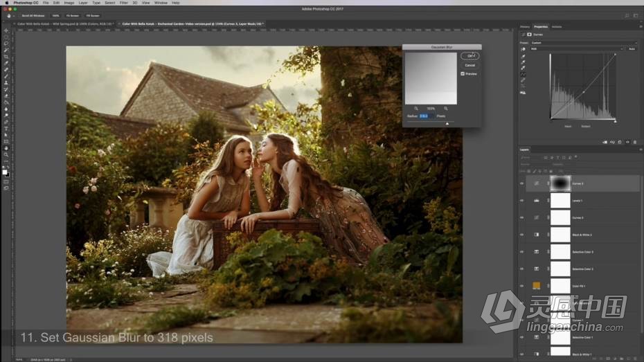The height and width of the screenshot is (362, 644).
Task: Select the Crop tool
Action: click(6, 57)
